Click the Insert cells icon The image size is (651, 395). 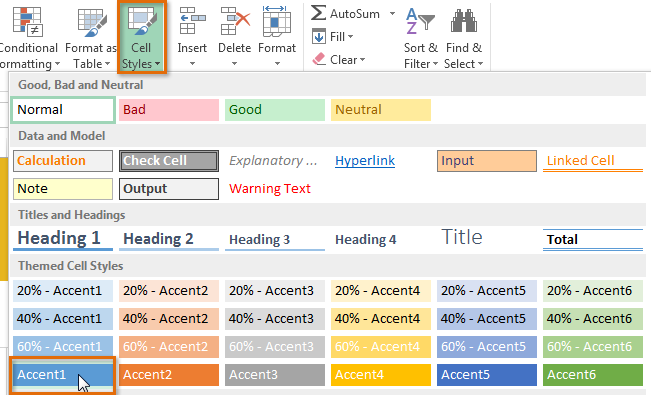click(192, 21)
